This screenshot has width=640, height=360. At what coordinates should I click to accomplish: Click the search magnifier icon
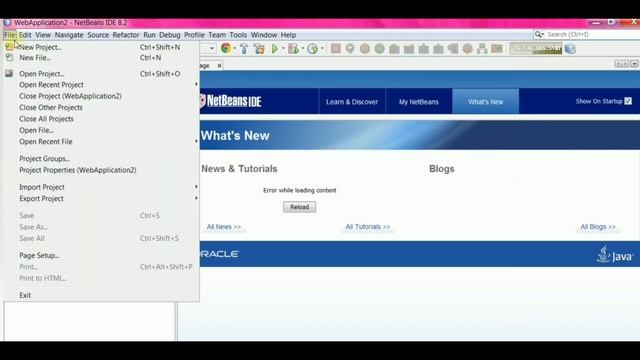tap(538, 34)
